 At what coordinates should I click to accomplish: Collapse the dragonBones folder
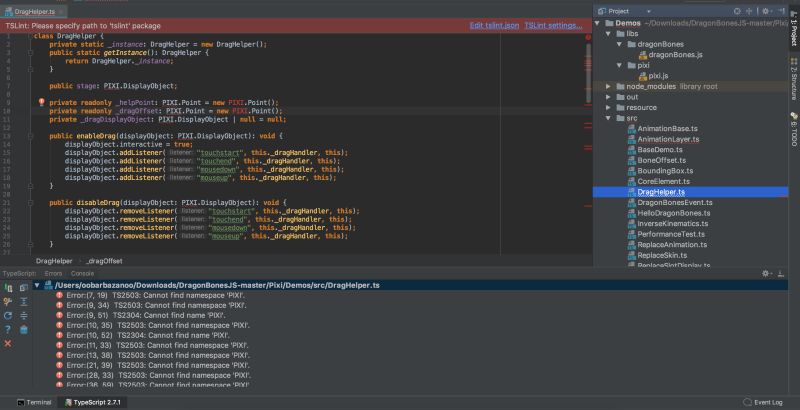tap(619, 44)
